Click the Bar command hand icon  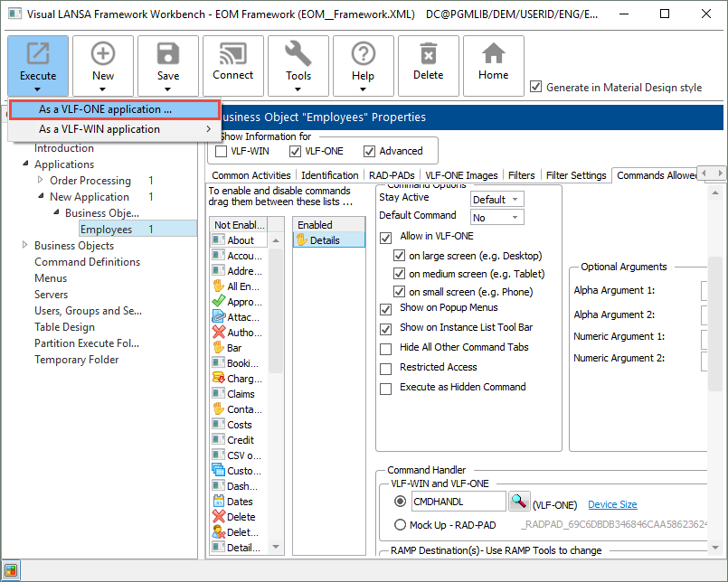pos(218,348)
